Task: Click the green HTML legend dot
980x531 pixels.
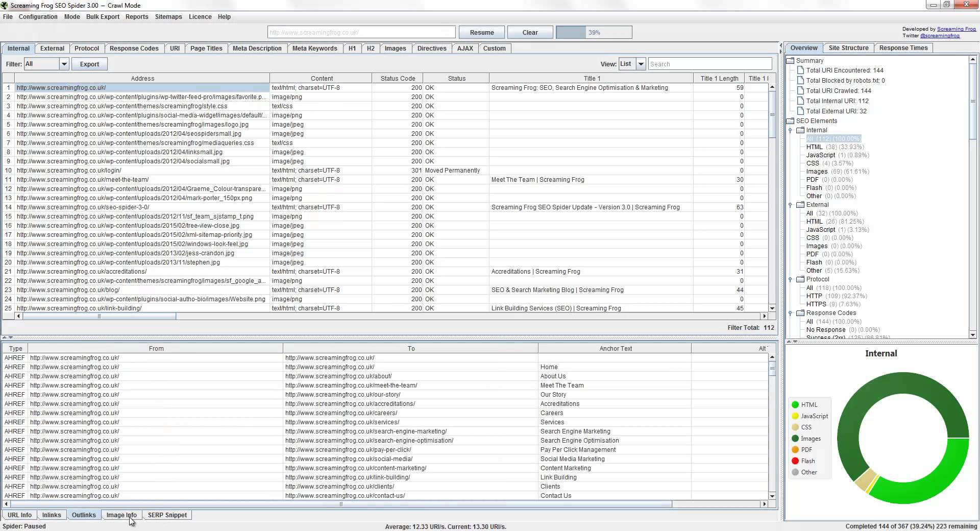Action: tap(795, 405)
